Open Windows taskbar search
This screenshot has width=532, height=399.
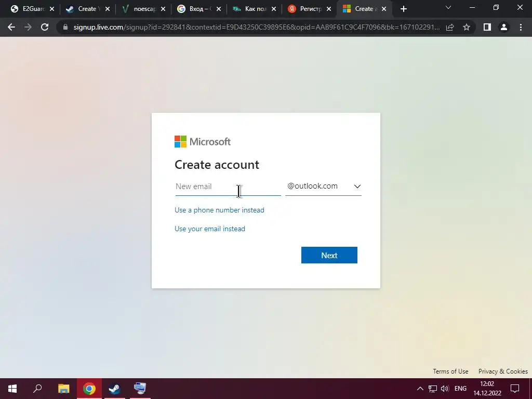37,389
